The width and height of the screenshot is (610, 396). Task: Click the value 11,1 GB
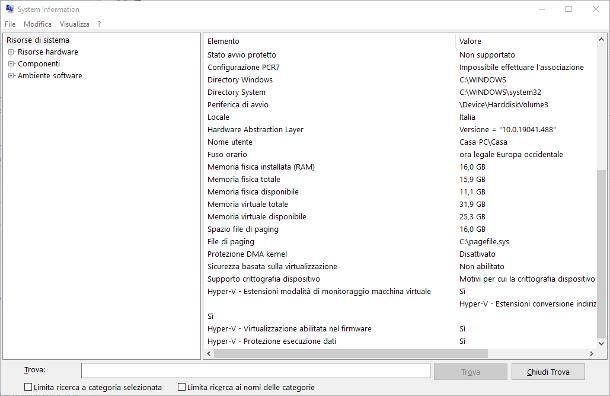pos(472,192)
